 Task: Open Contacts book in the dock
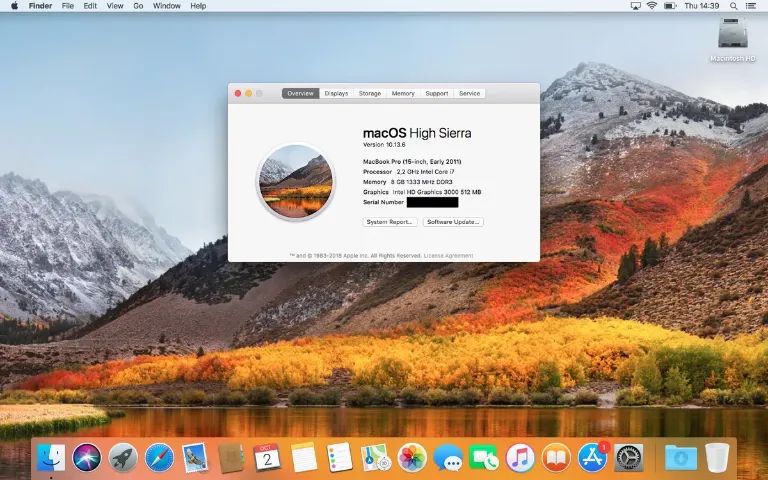(231, 457)
